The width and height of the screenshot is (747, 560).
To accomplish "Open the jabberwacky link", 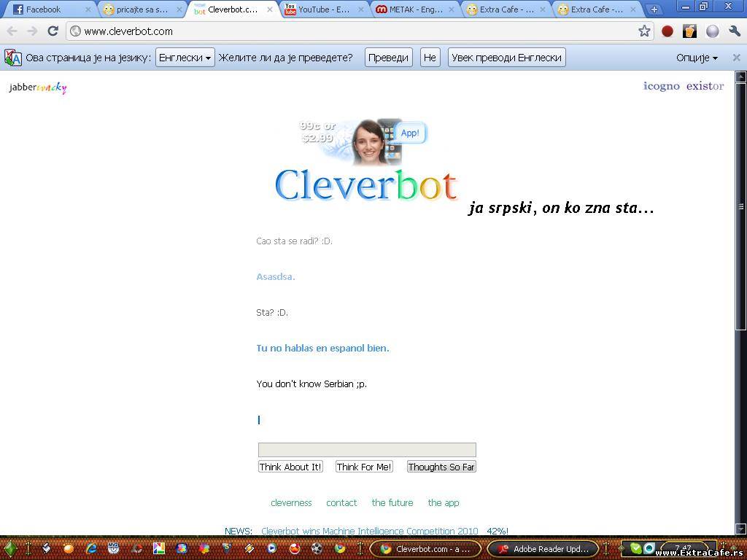I will click(x=38, y=87).
